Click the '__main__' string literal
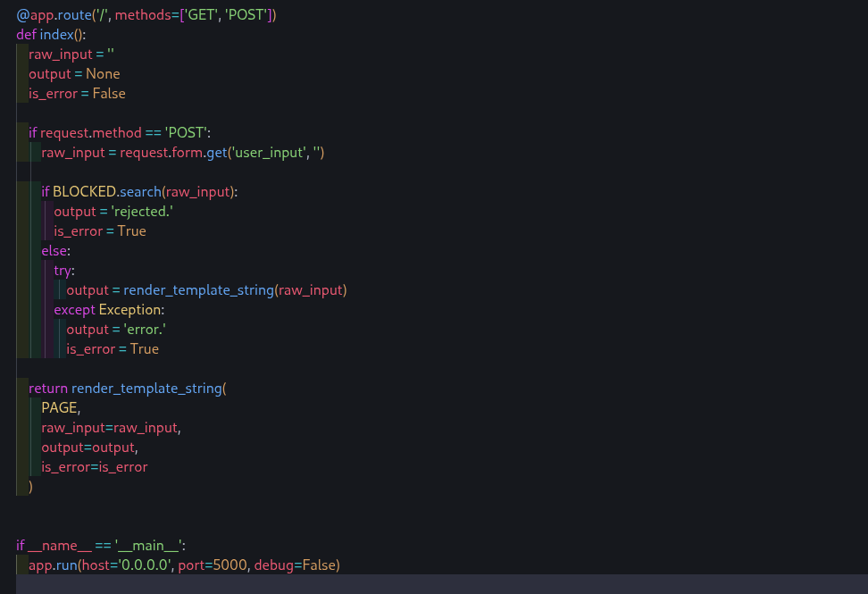Image resolution: width=868 pixels, height=594 pixels. tap(149, 546)
